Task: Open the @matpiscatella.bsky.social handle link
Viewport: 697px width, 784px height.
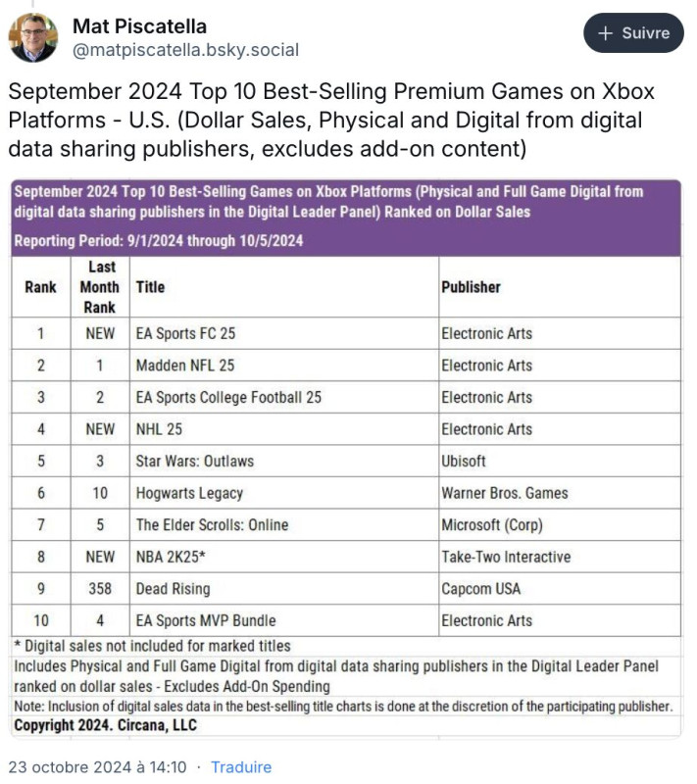Action: 185,50
